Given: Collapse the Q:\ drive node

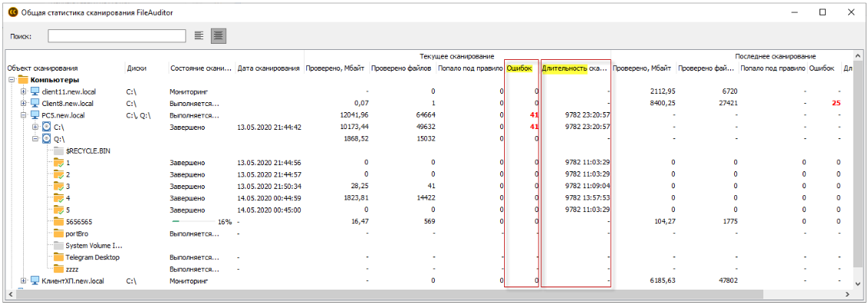Looking at the screenshot, I should [35, 139].
